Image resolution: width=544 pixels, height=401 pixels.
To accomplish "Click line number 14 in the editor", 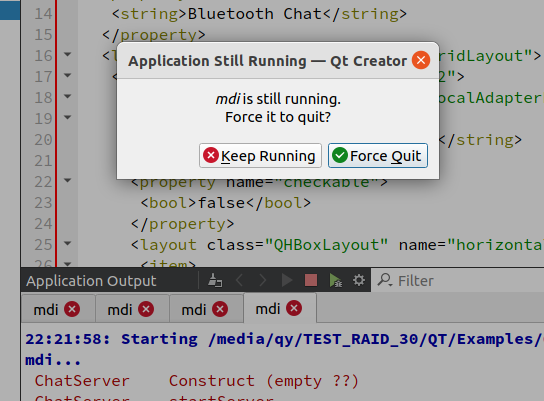I will click(43, 14).
